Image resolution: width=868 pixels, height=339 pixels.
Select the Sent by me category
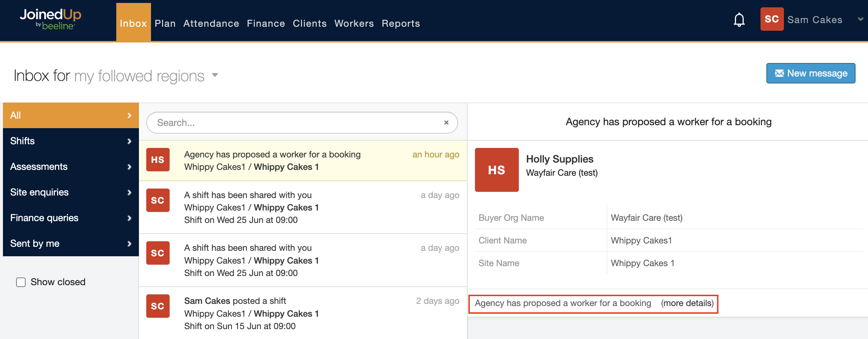tap(71, 243)
